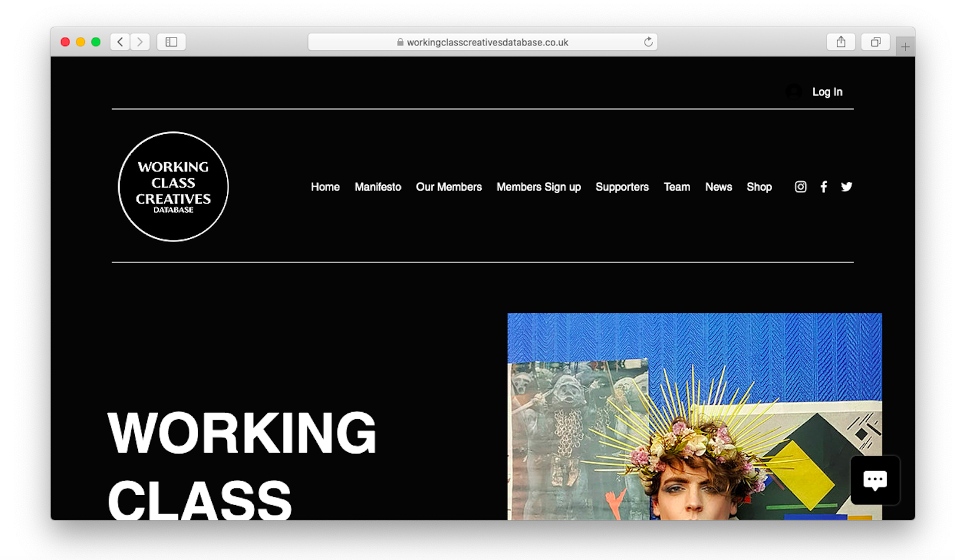
Task: Reload the page with the refresh icon
Action: click(648, 42)
